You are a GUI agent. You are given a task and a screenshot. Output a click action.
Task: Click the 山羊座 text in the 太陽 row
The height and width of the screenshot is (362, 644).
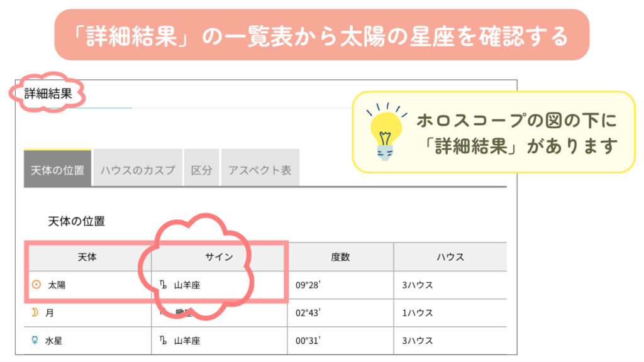[187, 285]
